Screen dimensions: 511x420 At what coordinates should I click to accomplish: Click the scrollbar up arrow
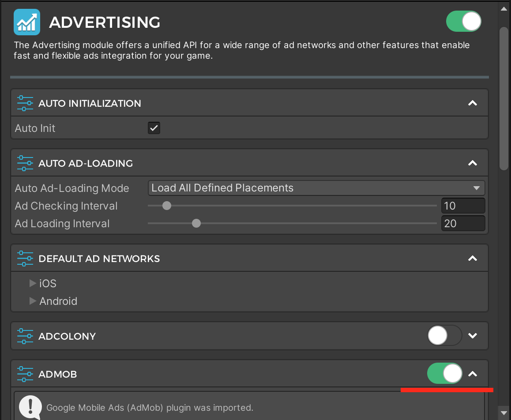coord(504,9)
